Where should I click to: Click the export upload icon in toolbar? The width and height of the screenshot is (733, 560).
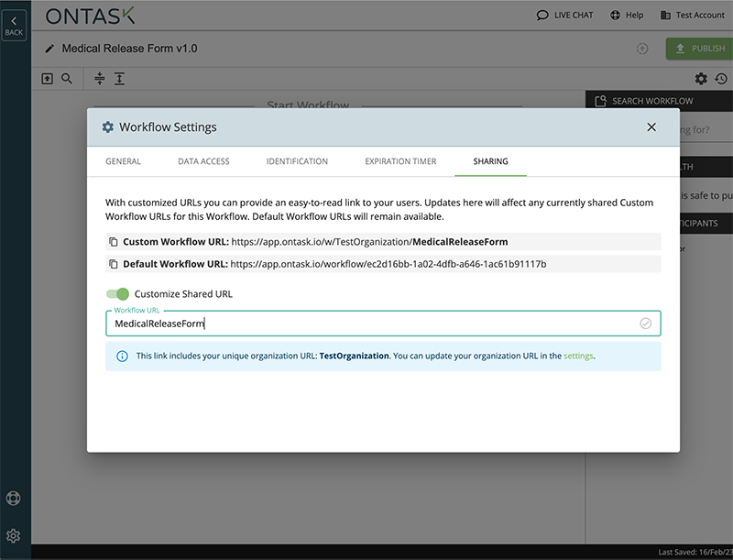click(x=48, y=79)
